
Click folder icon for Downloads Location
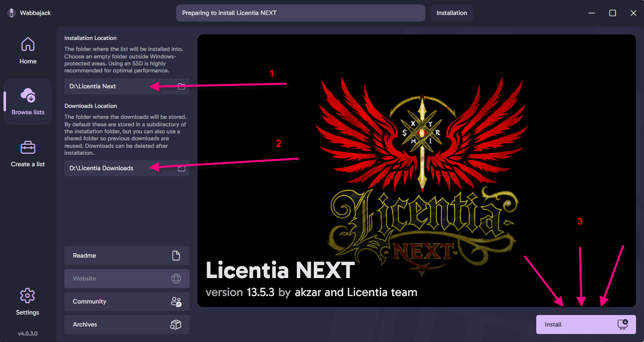(182, 168)
